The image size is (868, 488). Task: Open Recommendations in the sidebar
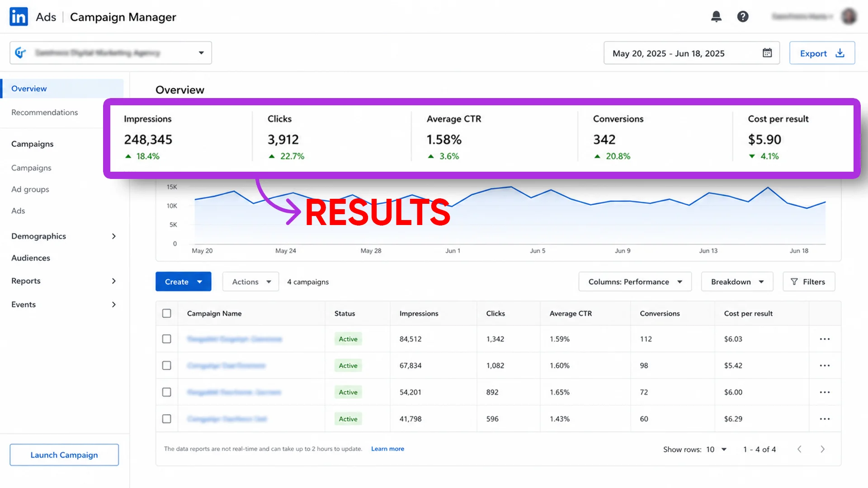[45, 113]
